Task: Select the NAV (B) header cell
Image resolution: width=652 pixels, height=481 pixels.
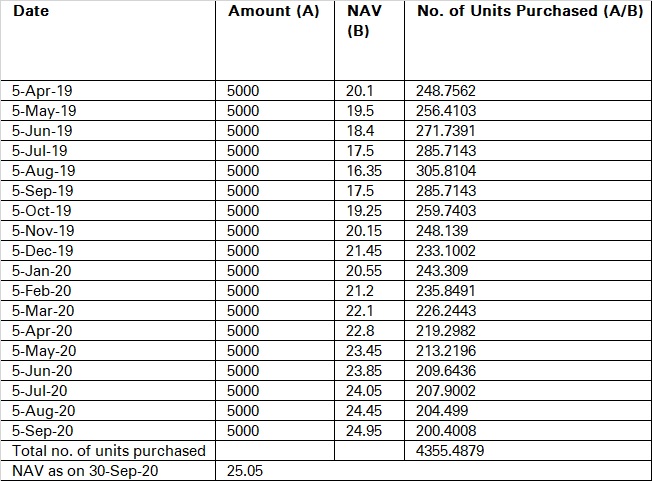Action: 361,21
